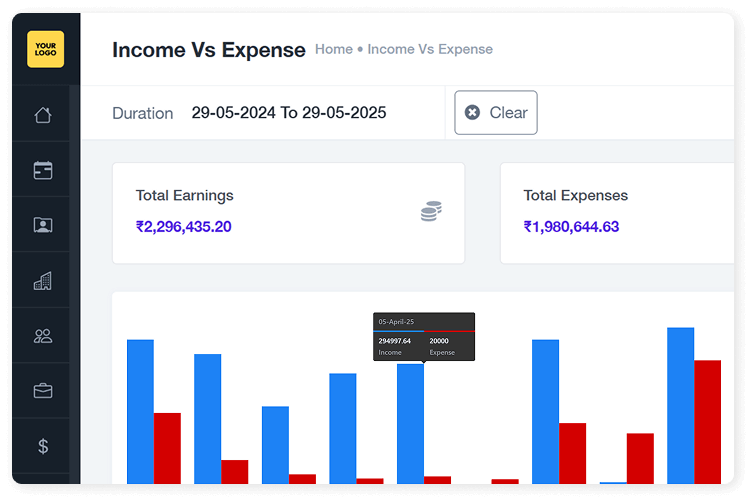Click the yellow YOUR LOGO badge
This screenshot has width=752, height=502.
pyautogui.click(x=46, y=49)
